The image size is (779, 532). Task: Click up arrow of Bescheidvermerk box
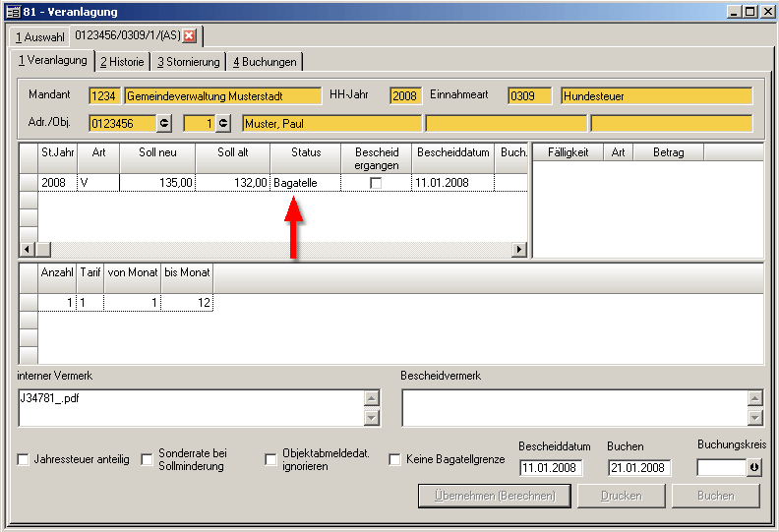pos(754,398)
